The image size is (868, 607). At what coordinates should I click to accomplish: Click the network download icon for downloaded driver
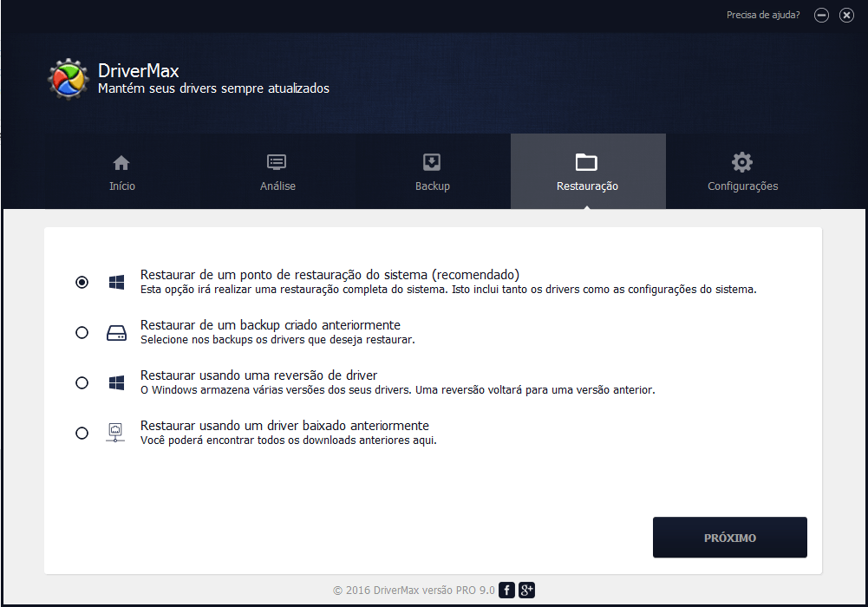117,433
